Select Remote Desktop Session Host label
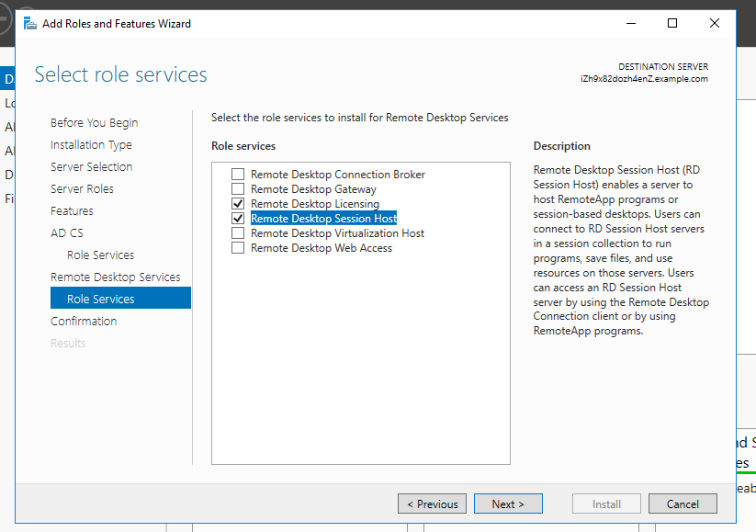The height and width of the screenshot is (532, 756). (x=323, y=219)
